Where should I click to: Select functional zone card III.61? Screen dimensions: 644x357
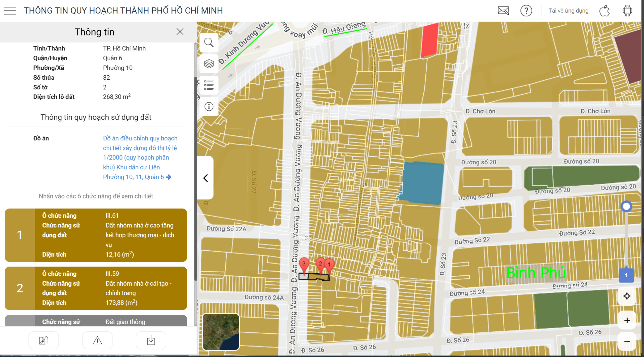pyautogui.click(x=96, y=235)
